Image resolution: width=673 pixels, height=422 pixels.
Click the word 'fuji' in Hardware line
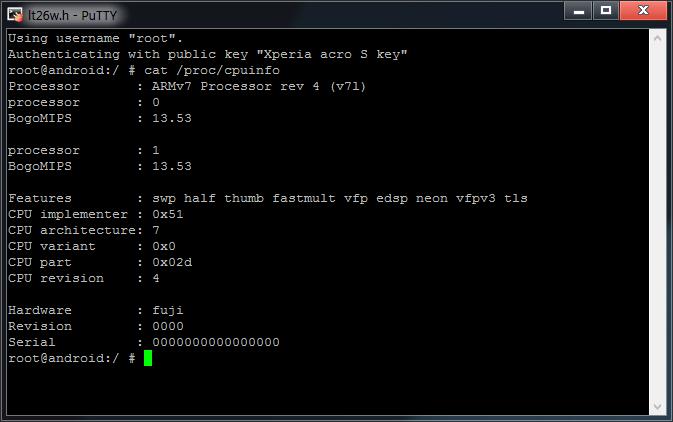(x=168, y=310)
